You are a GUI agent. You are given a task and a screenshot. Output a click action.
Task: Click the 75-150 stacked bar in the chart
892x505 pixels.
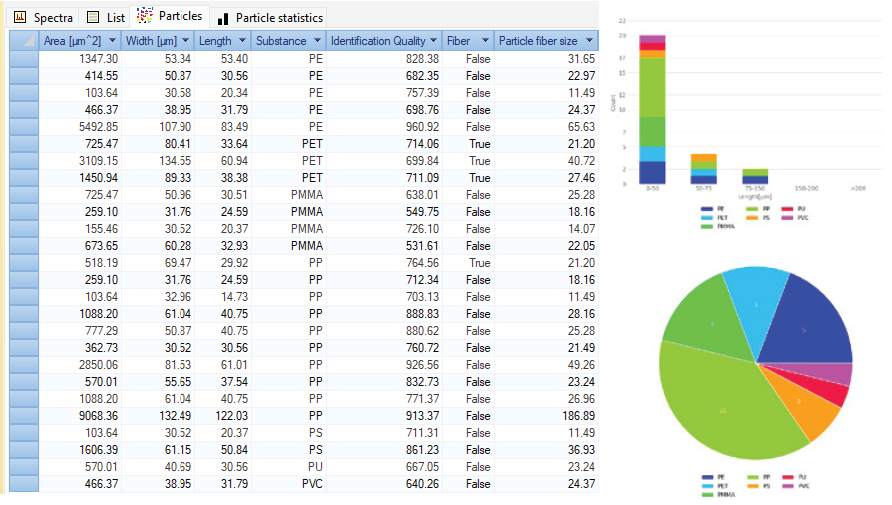[x=755, y=176]
